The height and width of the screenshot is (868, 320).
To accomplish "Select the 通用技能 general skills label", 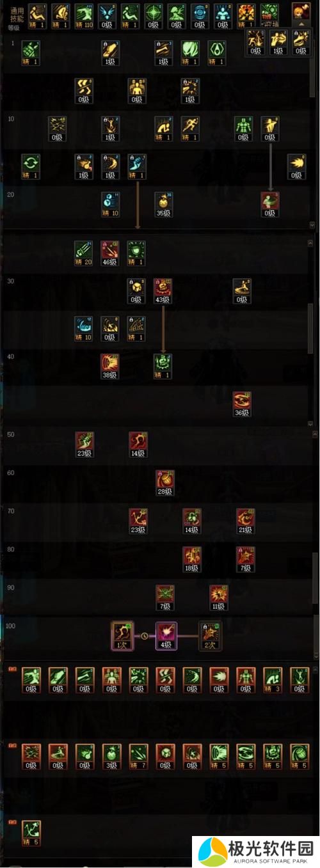I will click(x=16, y=14).
